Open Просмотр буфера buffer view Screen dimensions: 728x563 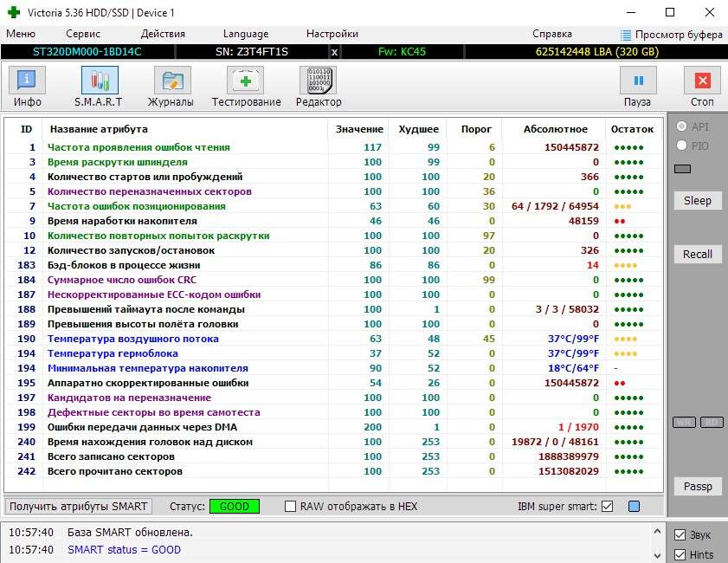672,35
